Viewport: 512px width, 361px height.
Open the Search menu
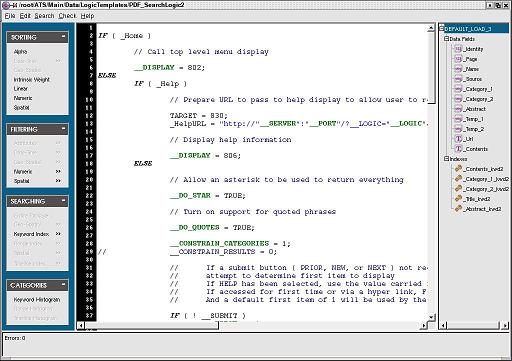(x=44, y=16)
